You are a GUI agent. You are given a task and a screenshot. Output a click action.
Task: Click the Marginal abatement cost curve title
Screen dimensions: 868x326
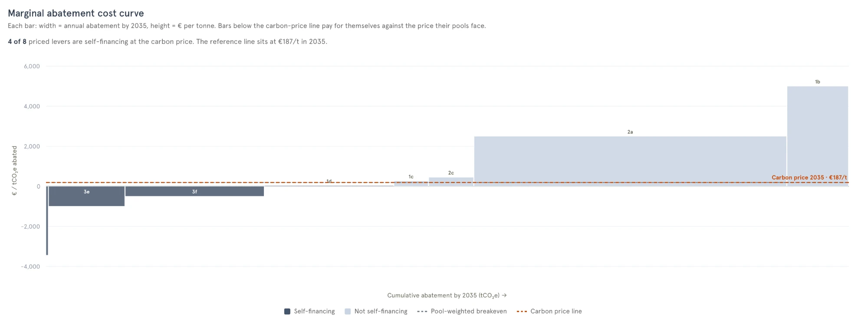pyautogui.click(x=76, y=13)
